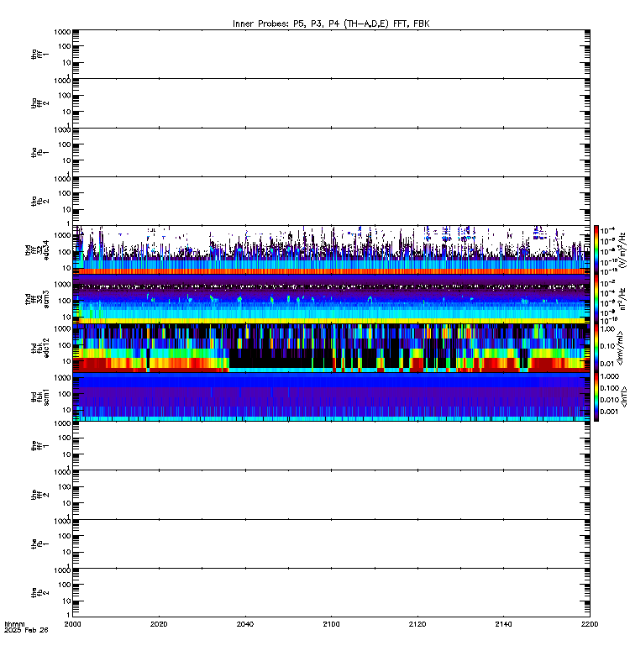Select the 2120 time axis label
The image size is (630, 672).
point(417,624)
